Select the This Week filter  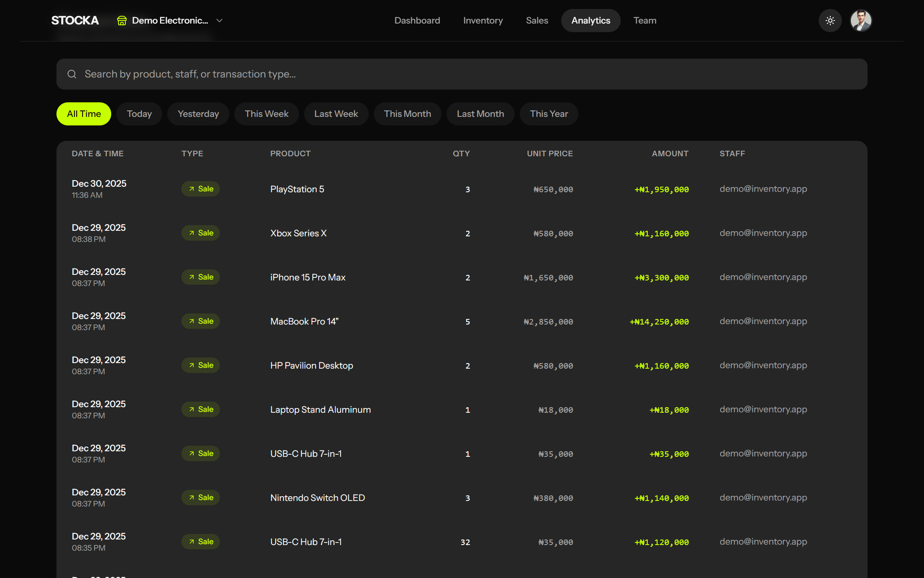click(x=267, y=114)
